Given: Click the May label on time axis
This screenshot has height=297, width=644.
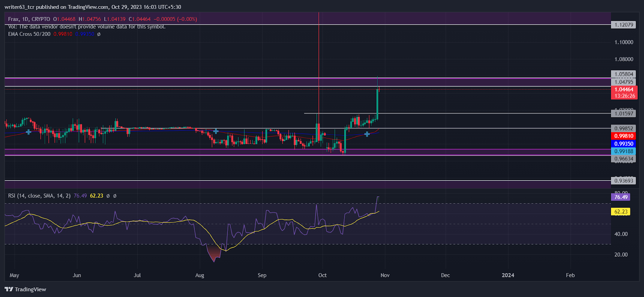Looking at the screenshot, I should tap(14, 275).
